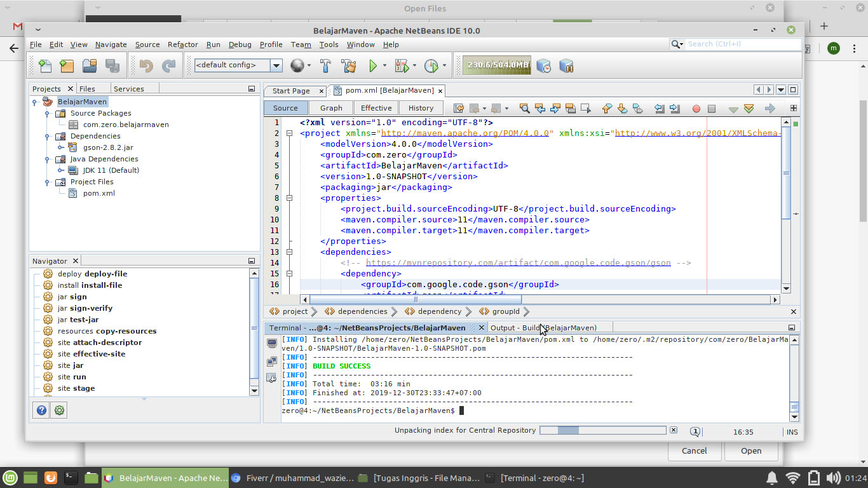Screen dimensions: 868x488
Task: Open editor documents list dropdown arrow
Action: pos(781,90)
